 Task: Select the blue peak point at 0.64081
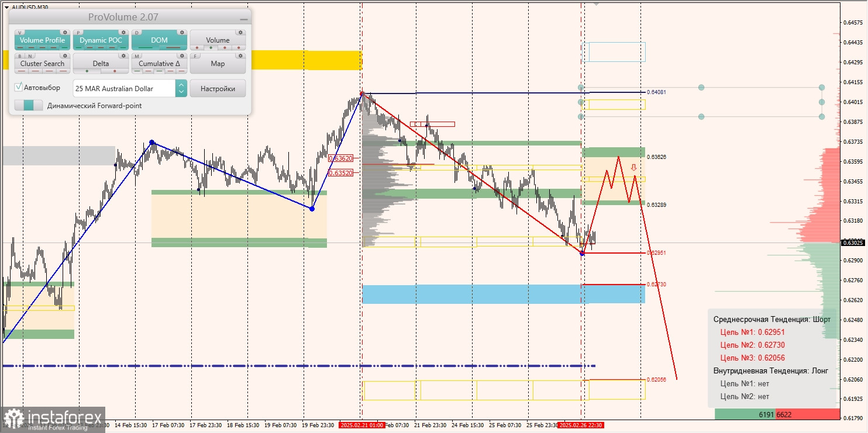362,93
